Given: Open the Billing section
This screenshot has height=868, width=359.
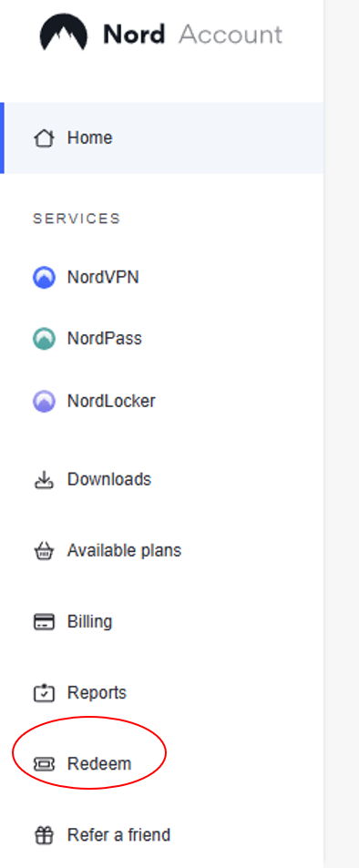Looking at the screenshot, I should pyautogui.click(x=89, y=622).
